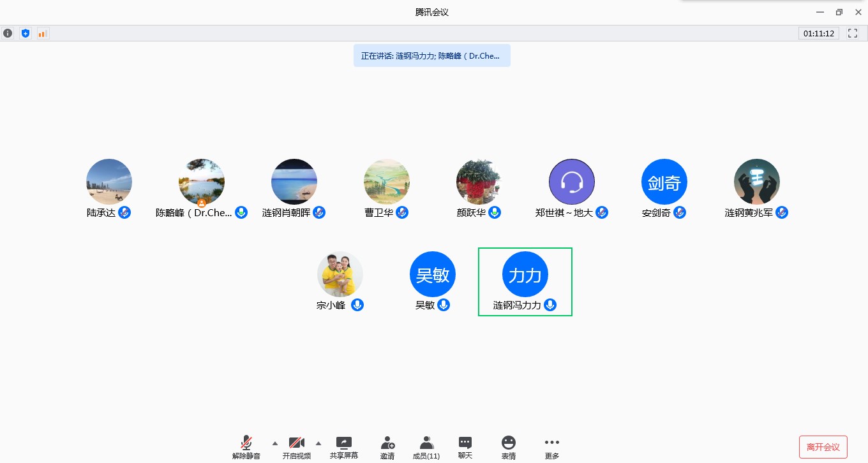Open the blue security shield icon
The image size is (868, 463).
(26, 33)
